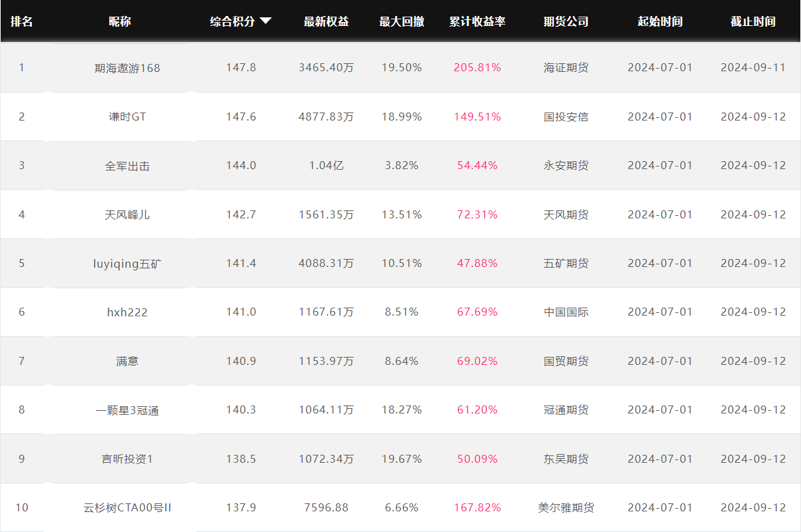The image size is (801, 532).
Task: Click the 排名 column header
Action: 21,21
